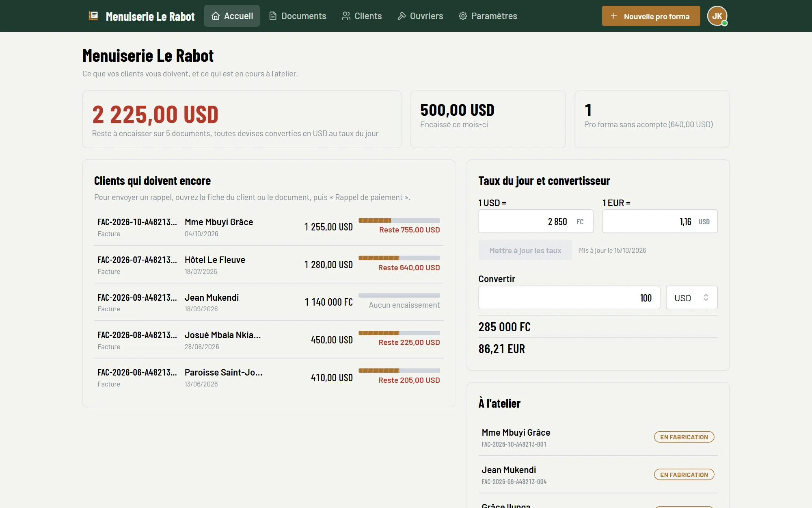812x508 pixels.
Task: Click Reste 755,00 USD amount
Action: (x=409, y=230)
